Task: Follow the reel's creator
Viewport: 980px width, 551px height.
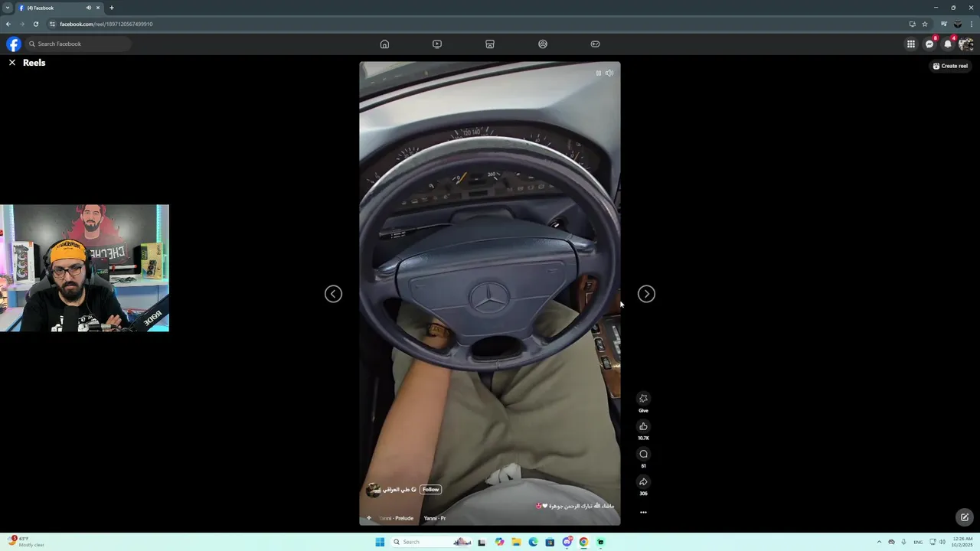Action: [430, 490]
